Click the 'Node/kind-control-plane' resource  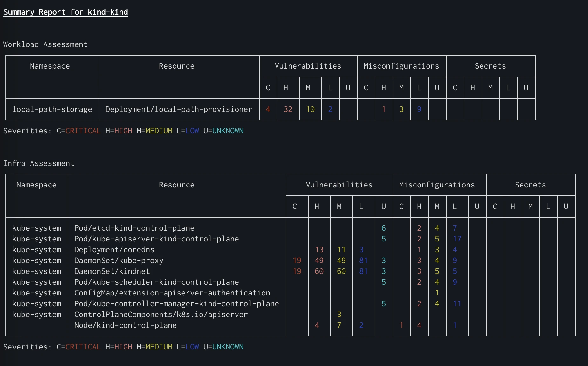[x=125, y=325]
